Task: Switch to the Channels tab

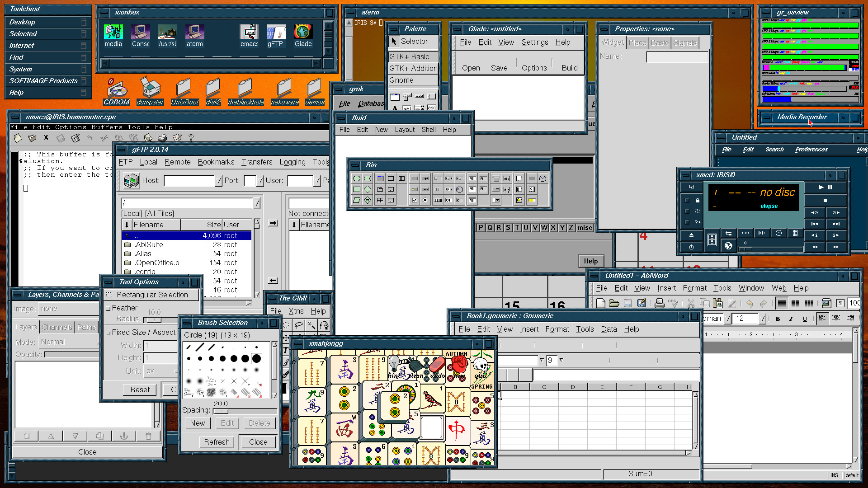Action: 57,327
